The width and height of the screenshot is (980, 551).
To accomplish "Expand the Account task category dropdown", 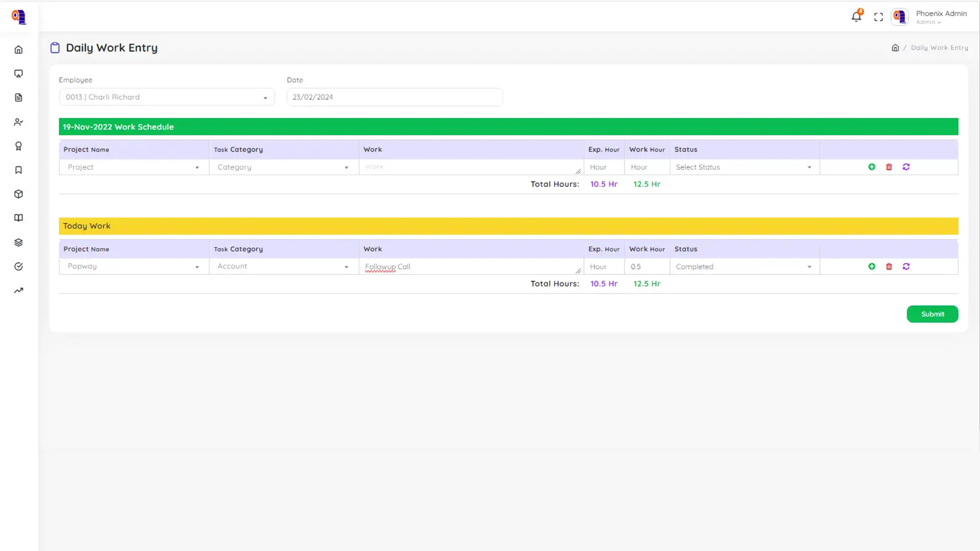I will (283, 267).
